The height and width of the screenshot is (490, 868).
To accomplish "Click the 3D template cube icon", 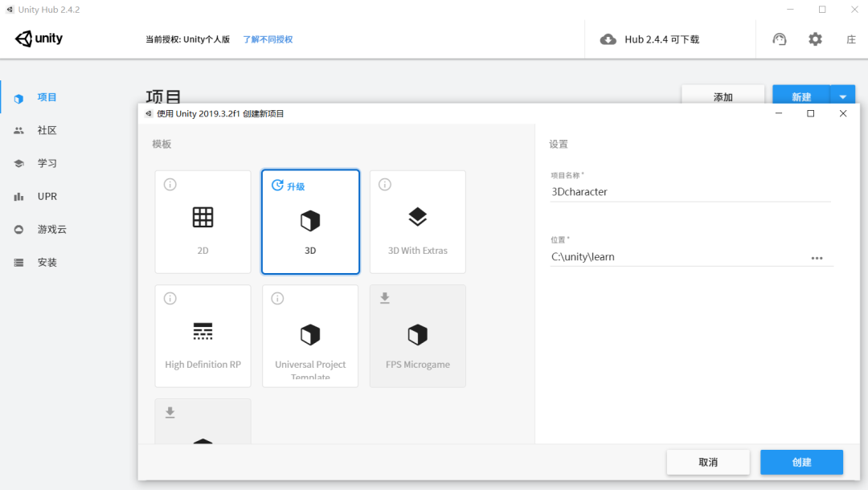I will pyautogui.click(x=310, y=221).
